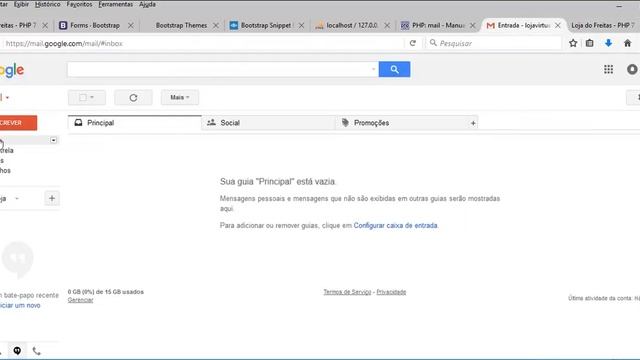Reload the page from the address bar

click(x=413, y=43)
